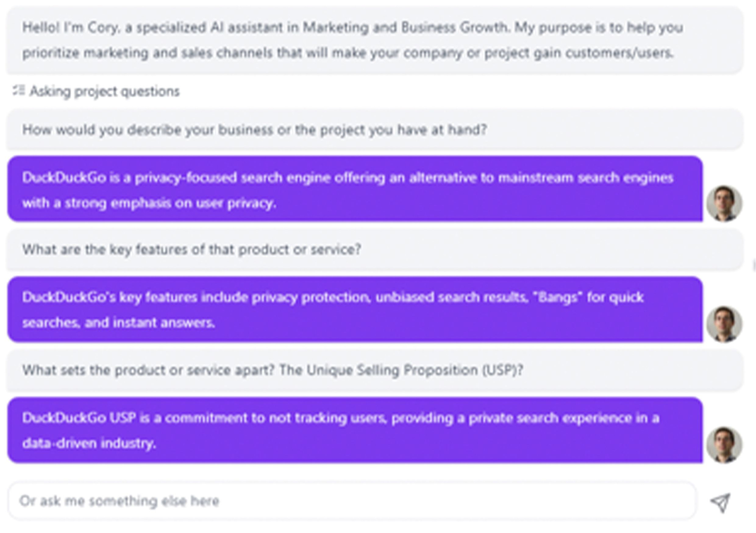756x533 pixels.
Task: Click the avatar next to key features reply
Action: coord(724,324)
